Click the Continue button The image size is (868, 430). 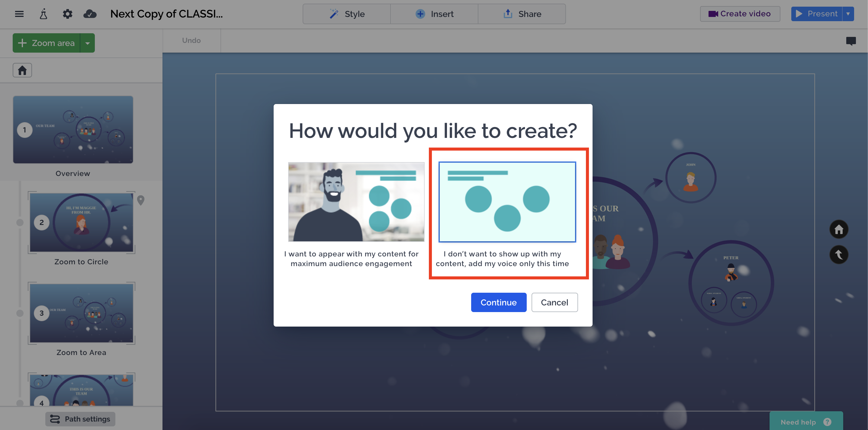(498, 302)
